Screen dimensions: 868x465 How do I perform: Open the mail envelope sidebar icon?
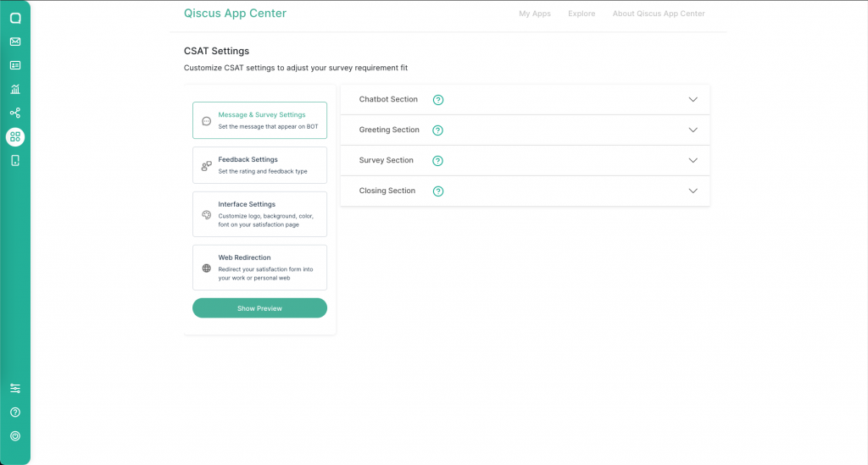[x=15, y=42]
